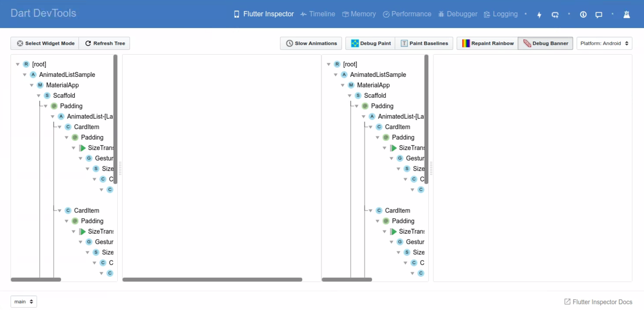Open the info icon in the header
The height and width of the screenshot is (310, 644).
[583, 14]
